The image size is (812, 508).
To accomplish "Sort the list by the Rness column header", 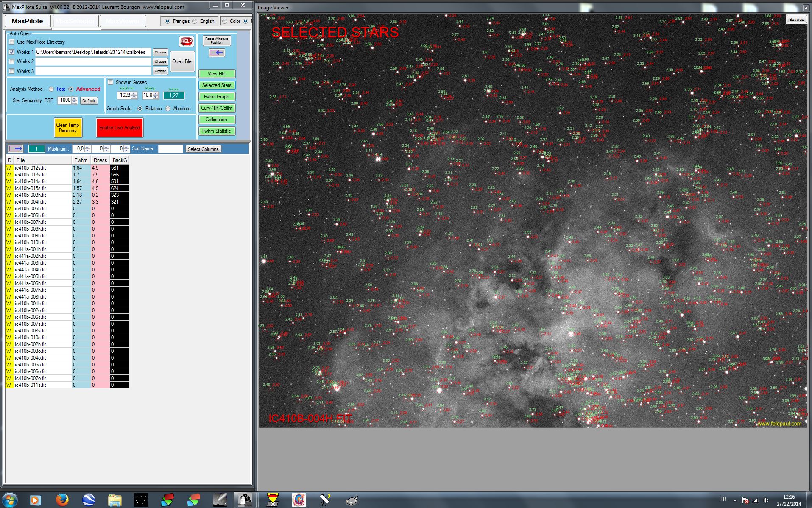I will 100,160.
